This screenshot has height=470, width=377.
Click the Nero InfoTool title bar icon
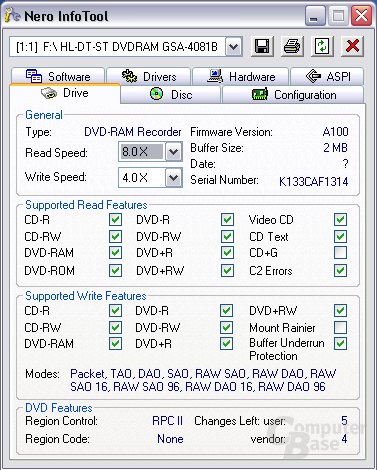[13, 15]
